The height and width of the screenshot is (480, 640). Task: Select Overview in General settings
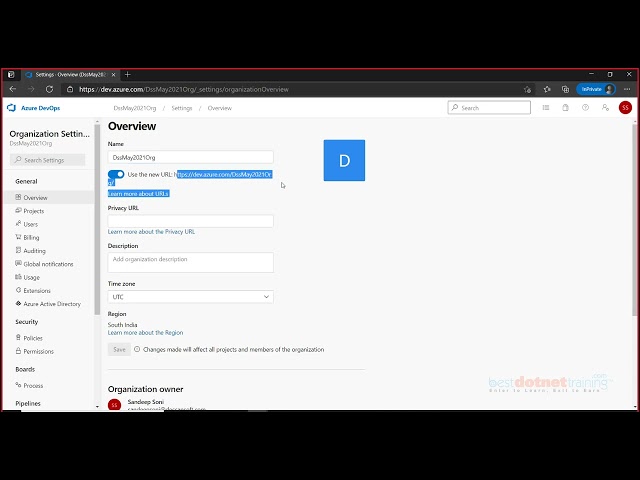pyautogui.click(x=49, y=198)
